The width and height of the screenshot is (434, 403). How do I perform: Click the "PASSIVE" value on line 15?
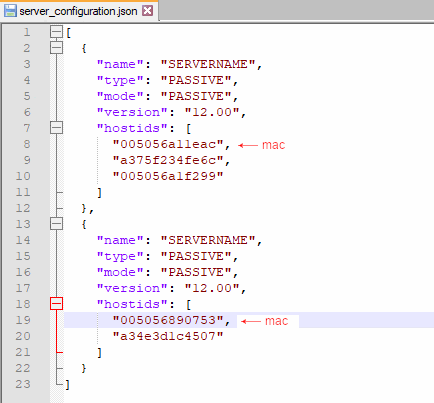pyautogui.click(x=196, y=256)
